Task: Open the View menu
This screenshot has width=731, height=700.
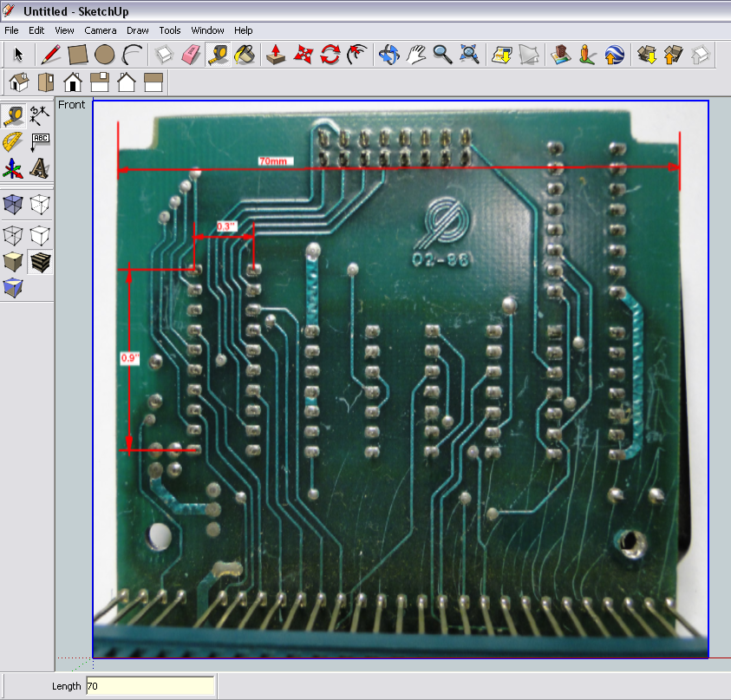Action: pyautogui.click(x=64, y=30)
